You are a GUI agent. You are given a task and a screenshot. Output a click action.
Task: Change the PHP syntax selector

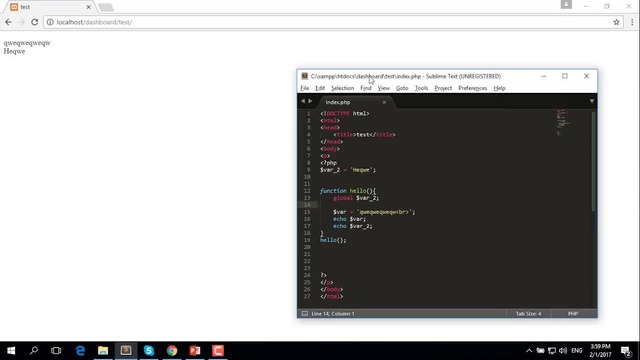tap(573, 313)
